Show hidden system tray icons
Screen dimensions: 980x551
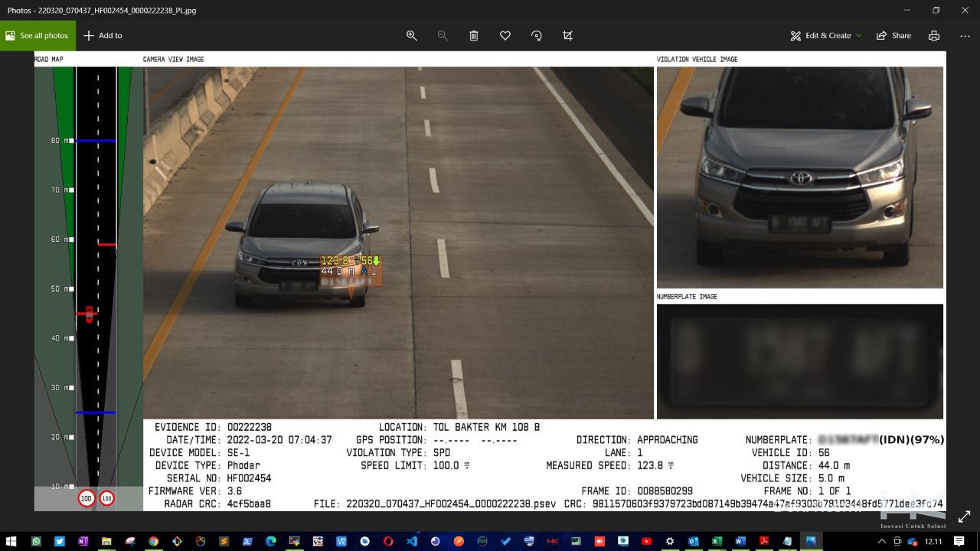[x=881, y=541]
